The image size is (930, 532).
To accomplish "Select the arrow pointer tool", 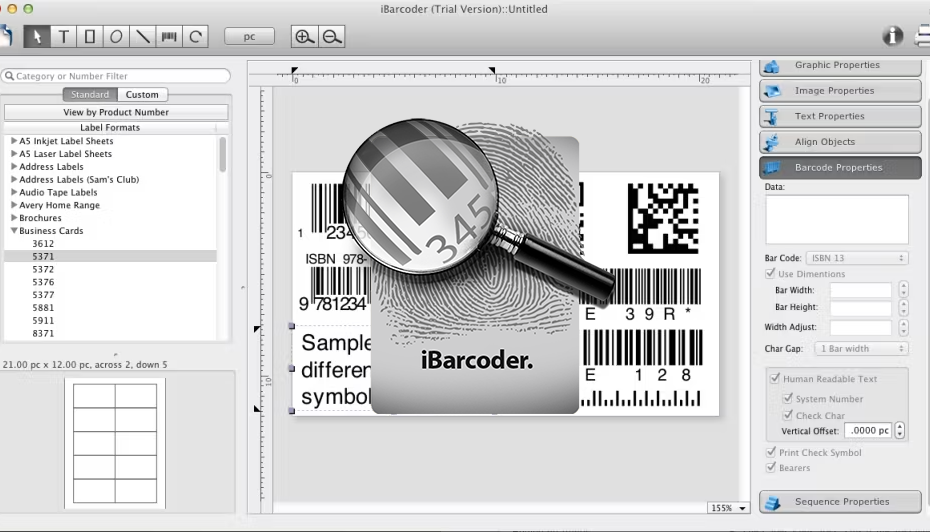I will coord(37,37).
